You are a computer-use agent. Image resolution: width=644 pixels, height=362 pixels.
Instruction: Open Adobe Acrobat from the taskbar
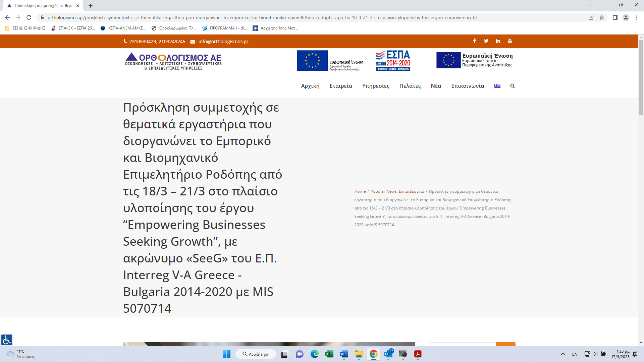418,354
